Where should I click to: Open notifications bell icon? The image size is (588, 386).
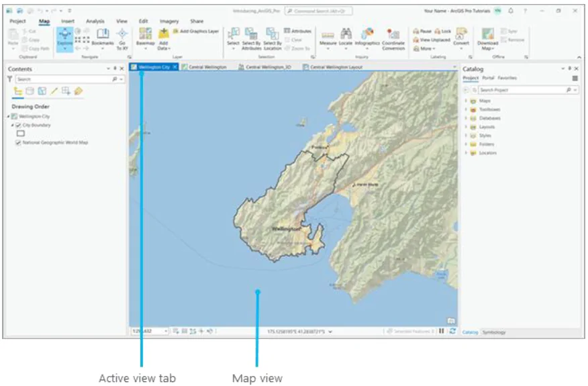tap(511, 11)
